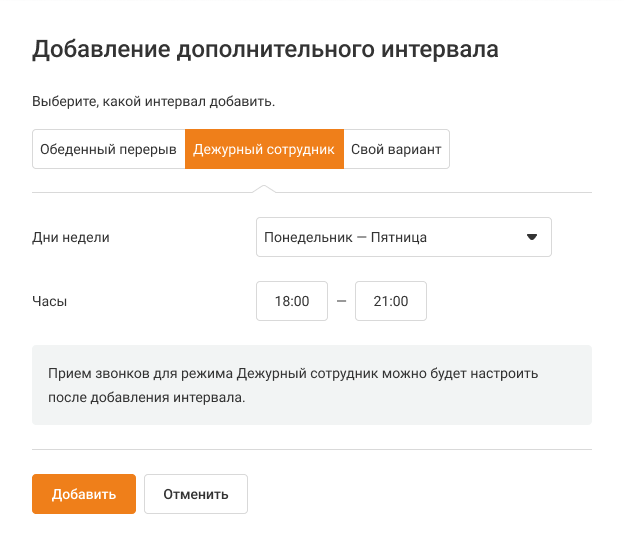Click the dash between the time fields
This screenshot has width=624, height=547.
tap(341, 301)
